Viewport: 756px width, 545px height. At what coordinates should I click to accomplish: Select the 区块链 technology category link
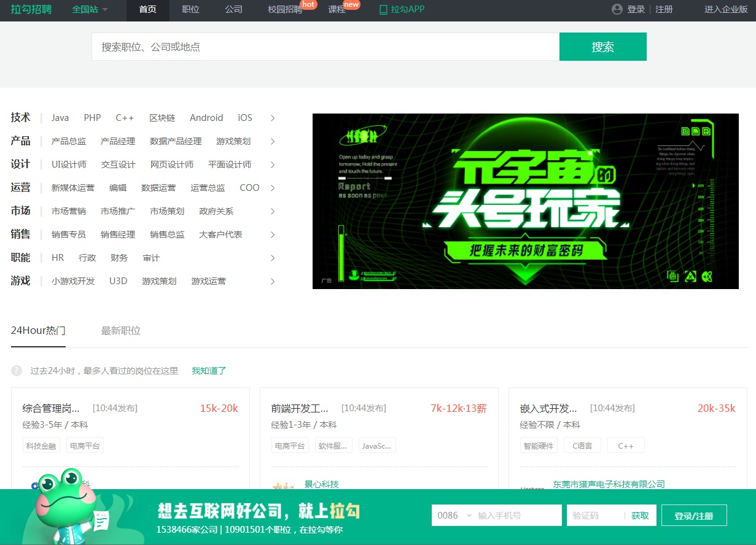tap(162, 118)
